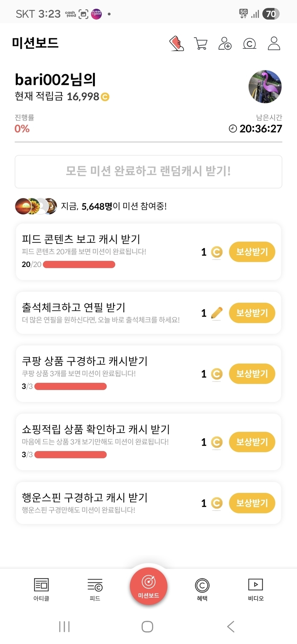Tap the participants avatar cluster

click(x=36, y=206)
